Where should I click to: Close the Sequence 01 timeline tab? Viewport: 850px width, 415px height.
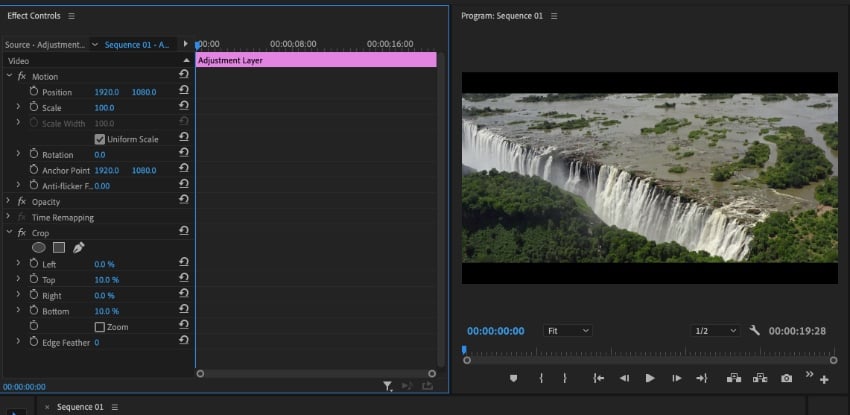pos(47,407)
